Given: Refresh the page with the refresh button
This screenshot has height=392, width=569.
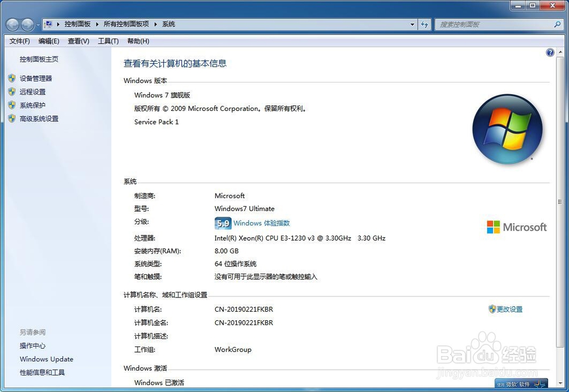Looking at the screenshot, I should tap(424, 24).
